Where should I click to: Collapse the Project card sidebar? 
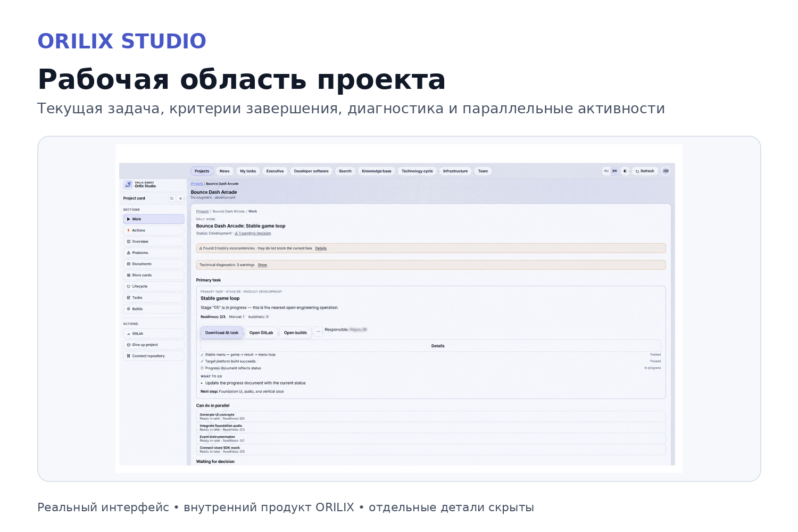pyautogui.click(x=180, y=198)
